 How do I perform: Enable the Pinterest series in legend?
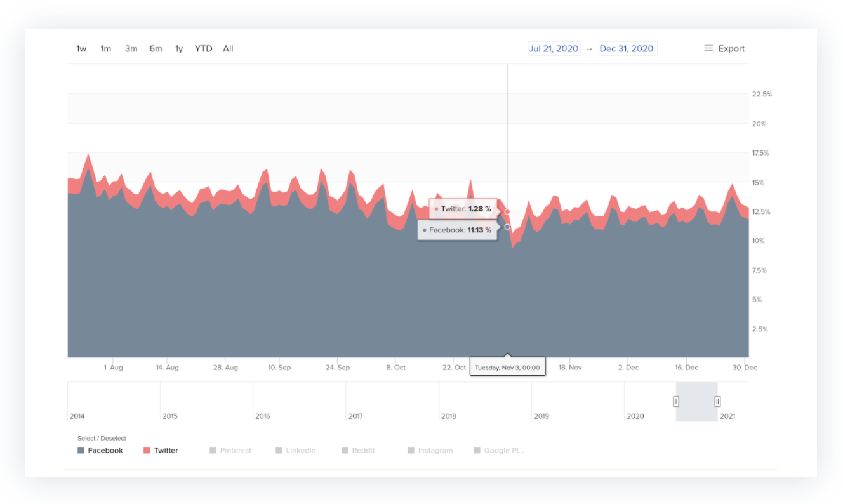[x=230, y=450]
